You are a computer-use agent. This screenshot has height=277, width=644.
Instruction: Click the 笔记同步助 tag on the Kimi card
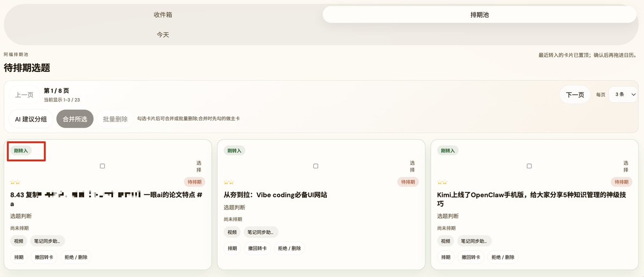(x=475, y=241)
